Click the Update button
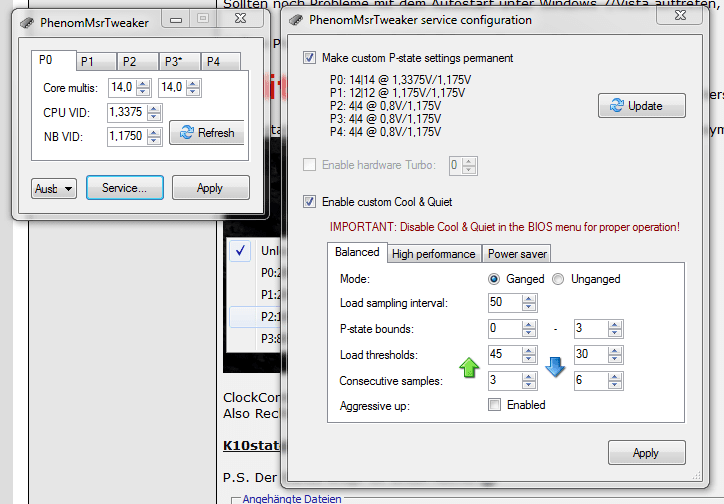The width and height of the screenshot is (724, 504). click(x=642, y=106)
